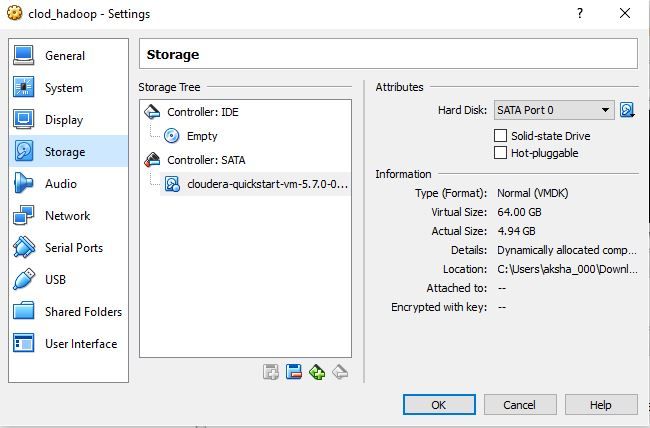This screenshot has height=428, width=650.
Task: Switch to the Network settings page
Action: pos(67,216)
